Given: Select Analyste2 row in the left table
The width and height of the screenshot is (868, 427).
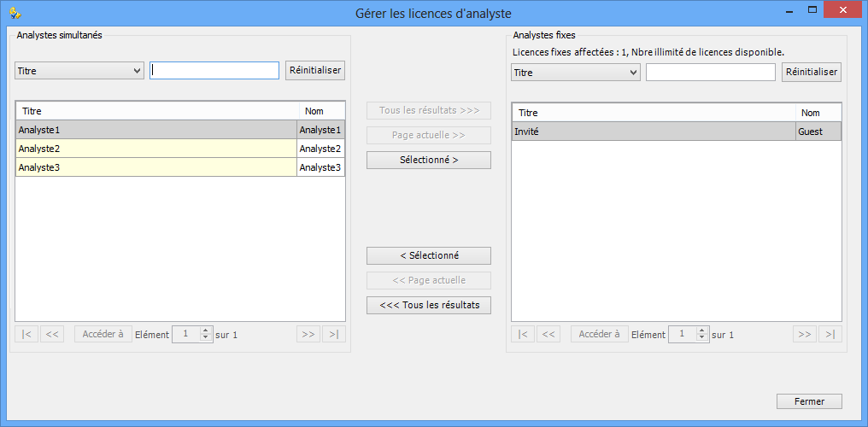Looking at the screenshot, I should click(180, 149).
